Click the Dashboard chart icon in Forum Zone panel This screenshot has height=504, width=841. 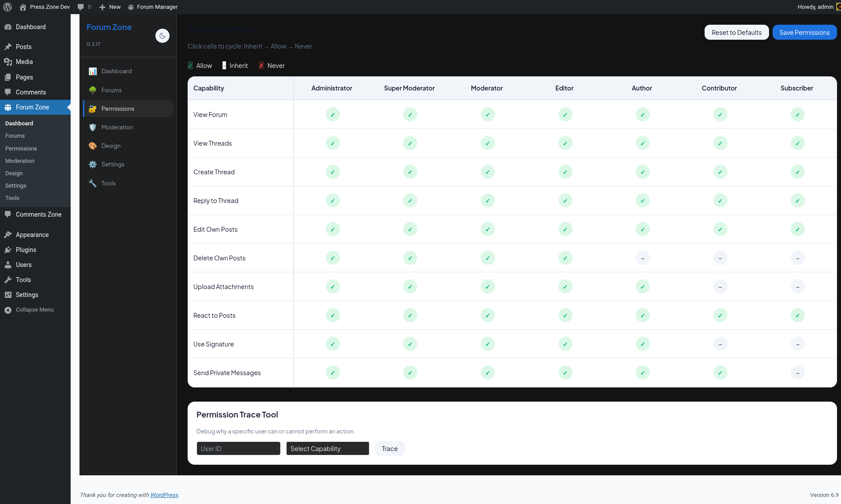coord(93,71)
